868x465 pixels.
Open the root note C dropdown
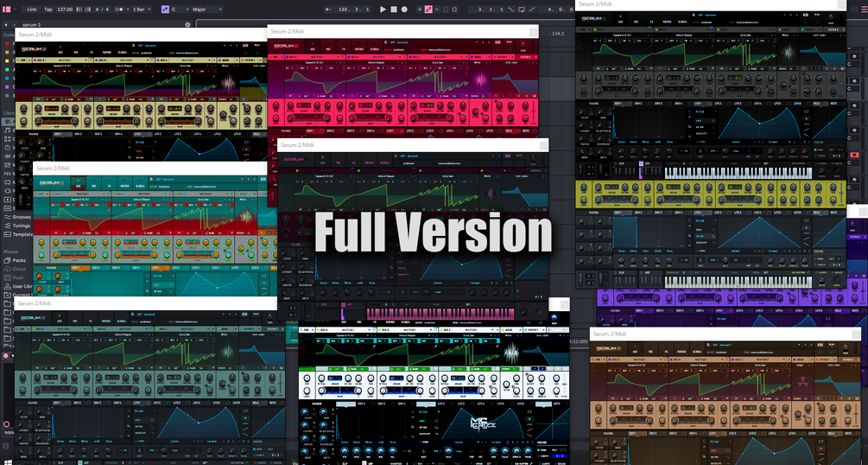pyautogui.click(x=178, y=10)
